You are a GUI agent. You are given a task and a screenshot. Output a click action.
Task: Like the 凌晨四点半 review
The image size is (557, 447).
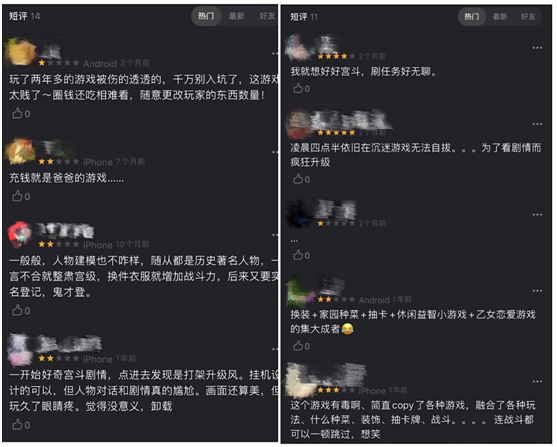click(x=302, y=179)
